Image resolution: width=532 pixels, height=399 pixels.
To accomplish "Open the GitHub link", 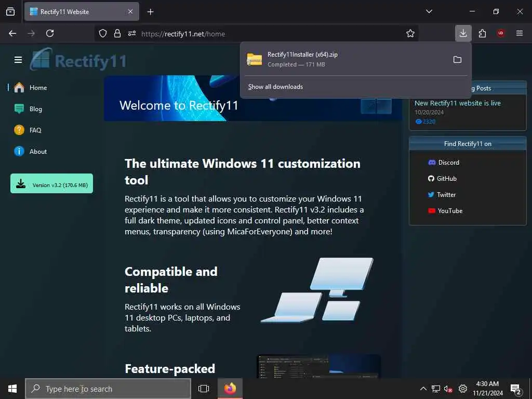I will click(443, 179).
